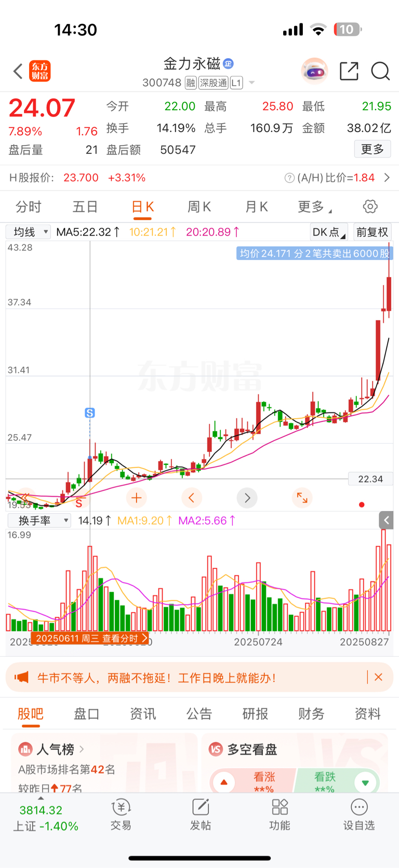The height and width of the screenshot is (868, 399).
Task: Expand the 更多 chart period menu
Action: coord(314,207)
